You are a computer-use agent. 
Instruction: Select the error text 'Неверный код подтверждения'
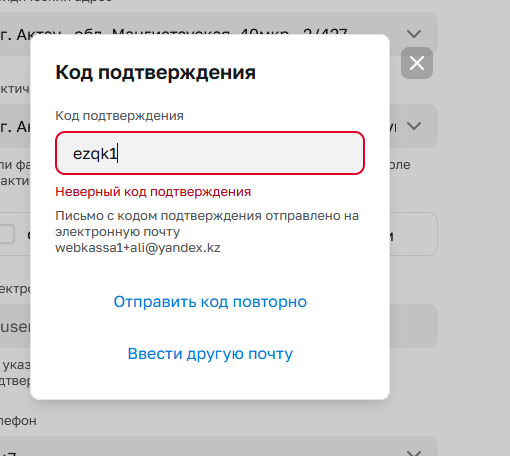click(x=153, y=192)
